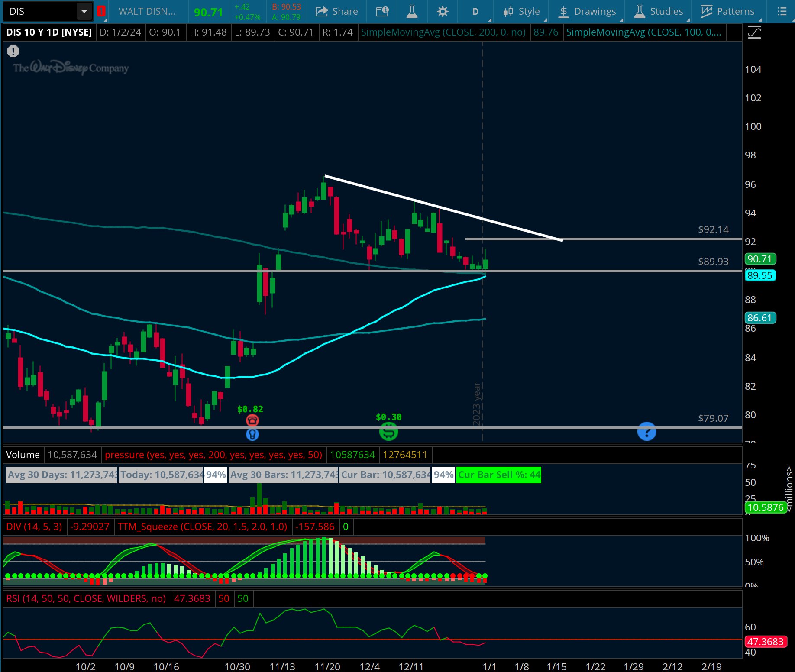
Task: Click the DIS 10 Y 1D [NYSE] chart title
Action: pyautogui.click(x=49, y=32)
